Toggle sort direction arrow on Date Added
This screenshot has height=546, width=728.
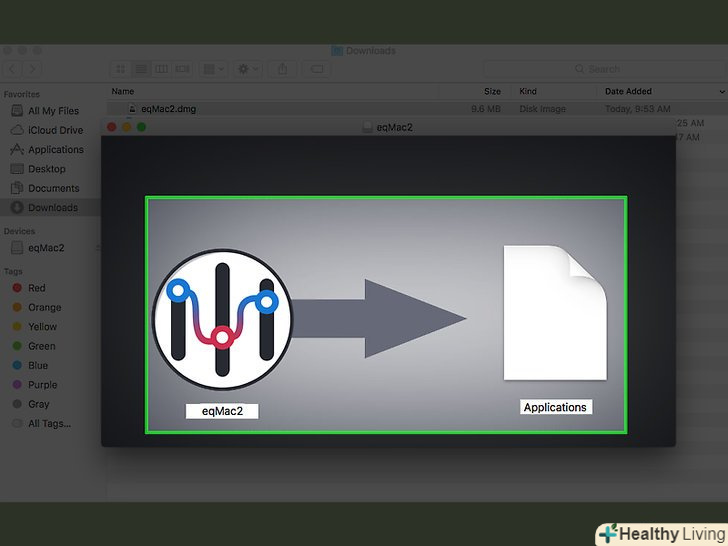tap(722, 92)
